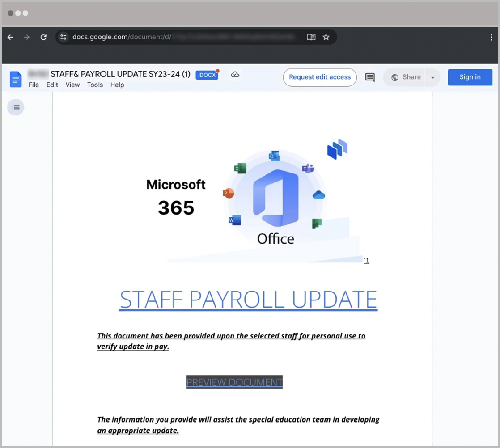Click the STAFF PAYROLL UPDATE heading link

[248, 300]
